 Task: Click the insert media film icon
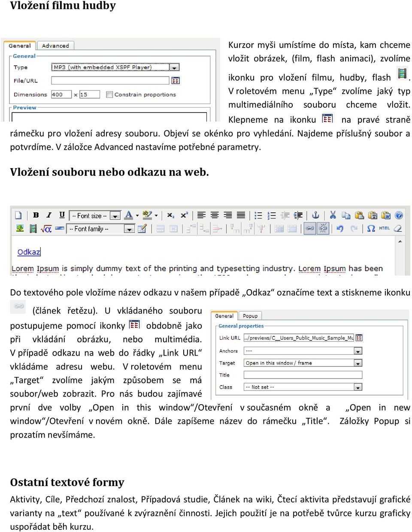pos(33,229)
